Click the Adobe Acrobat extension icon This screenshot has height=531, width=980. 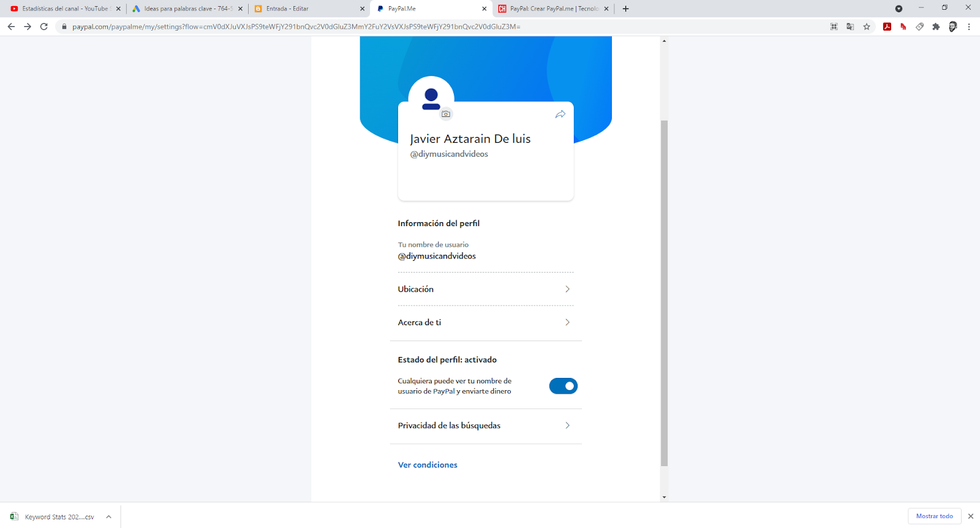pos(887,26)
